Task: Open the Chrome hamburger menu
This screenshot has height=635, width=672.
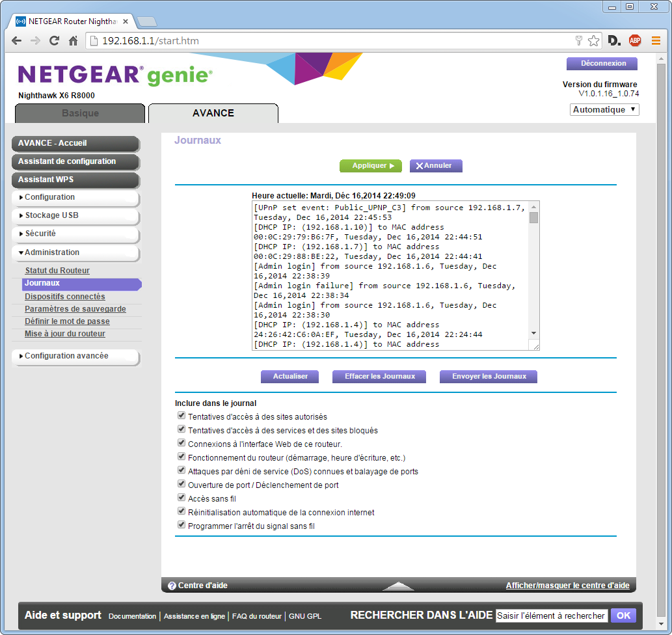Action: (x=656, y=41)
